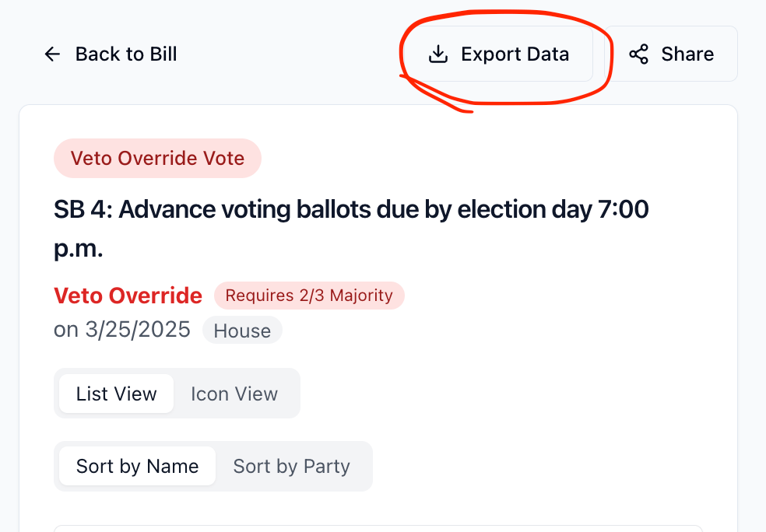The image size is (766, 532).
Task: Click the SB 4 bill title heading
Action: pos(351,210)
